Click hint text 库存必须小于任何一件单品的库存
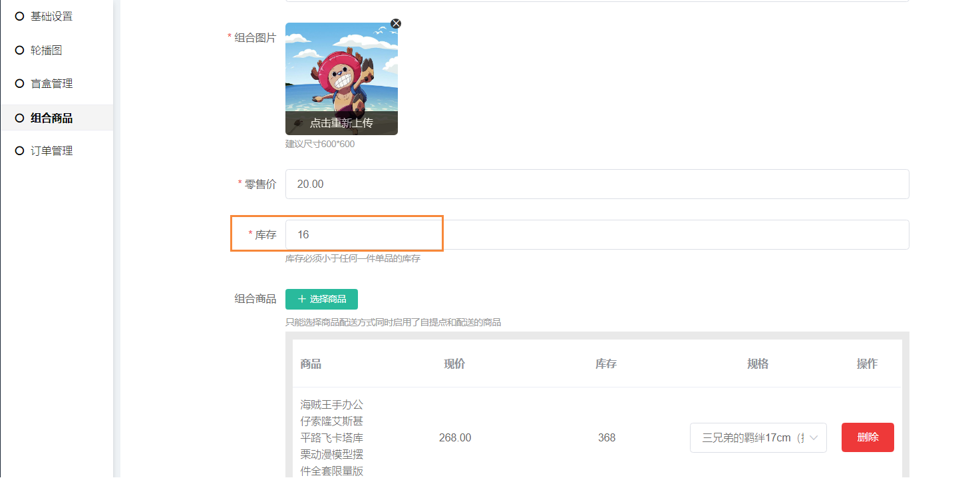The height and width of the screenshot is (494, 980). [353, 258]
